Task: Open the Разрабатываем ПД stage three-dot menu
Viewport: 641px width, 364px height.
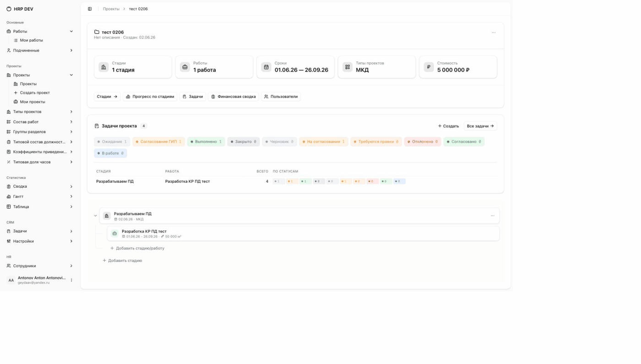Action: (x=493, y=216)
